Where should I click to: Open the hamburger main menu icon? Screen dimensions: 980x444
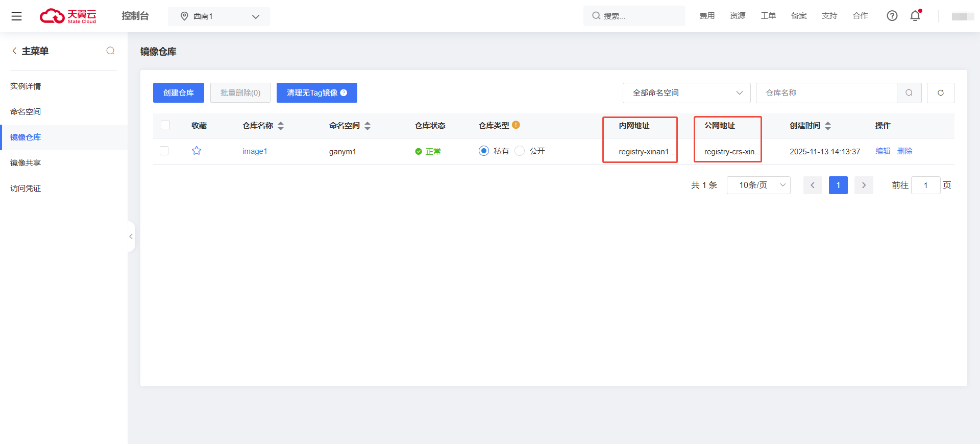16,16
